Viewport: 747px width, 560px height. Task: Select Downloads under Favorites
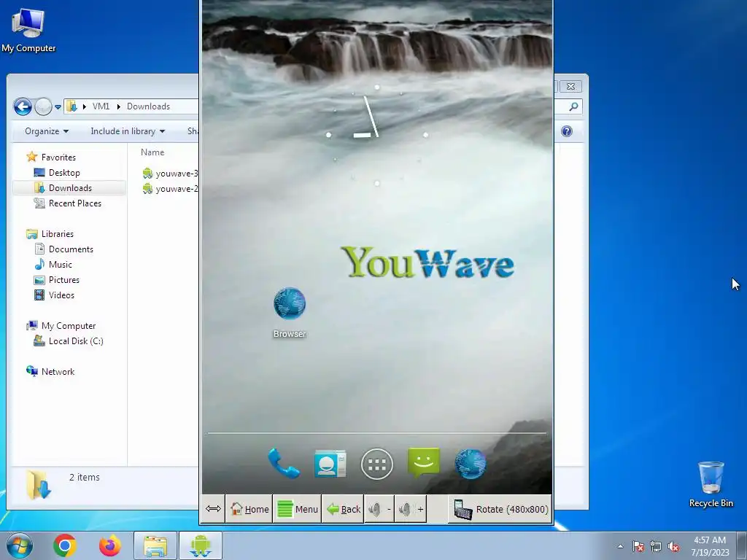coord(70,187)
